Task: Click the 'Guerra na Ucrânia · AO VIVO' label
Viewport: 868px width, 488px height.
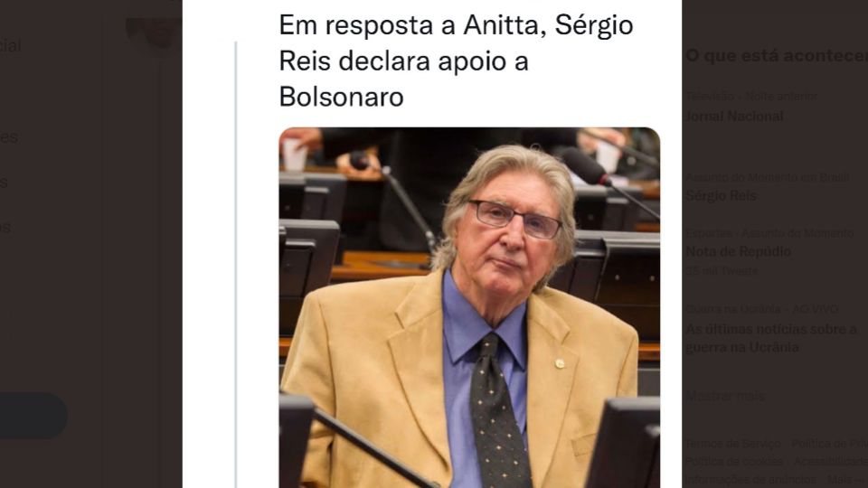Action: tap(761, 309)
